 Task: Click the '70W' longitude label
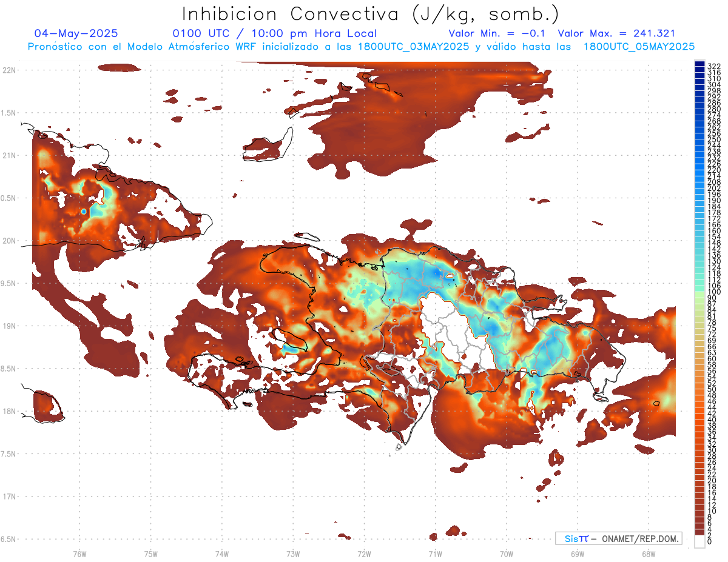pos(506,554)
